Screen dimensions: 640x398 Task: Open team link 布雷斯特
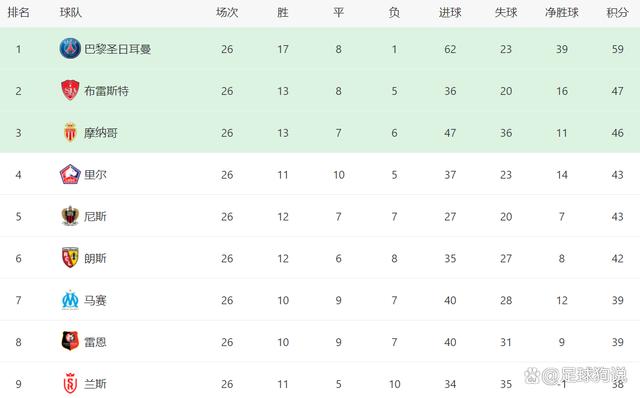[x=106, y=91]
